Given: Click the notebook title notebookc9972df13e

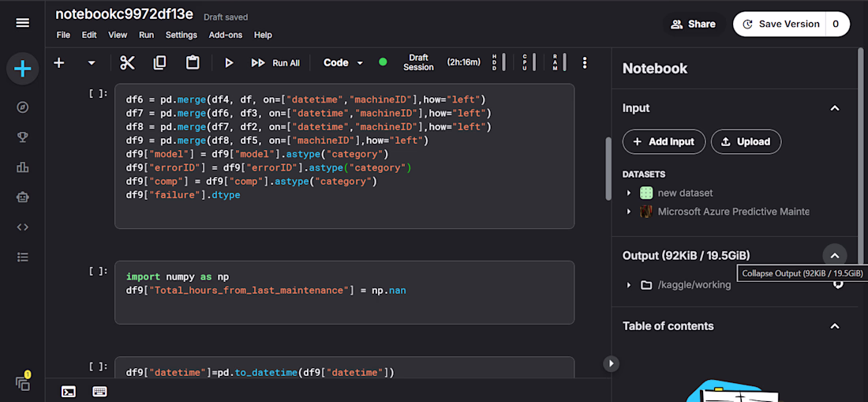Looking at the screenshot, I should click(125, 15).
